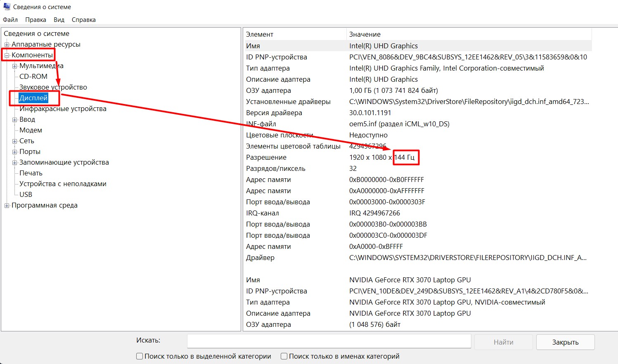Click the Найти button
Viewport: 618px width, 364px height.
click(x=504, y=342)
